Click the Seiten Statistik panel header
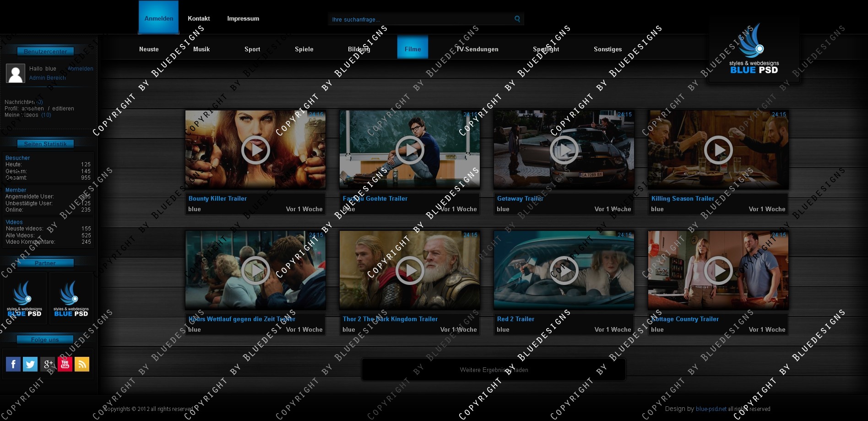 click(x=45, y=144)
